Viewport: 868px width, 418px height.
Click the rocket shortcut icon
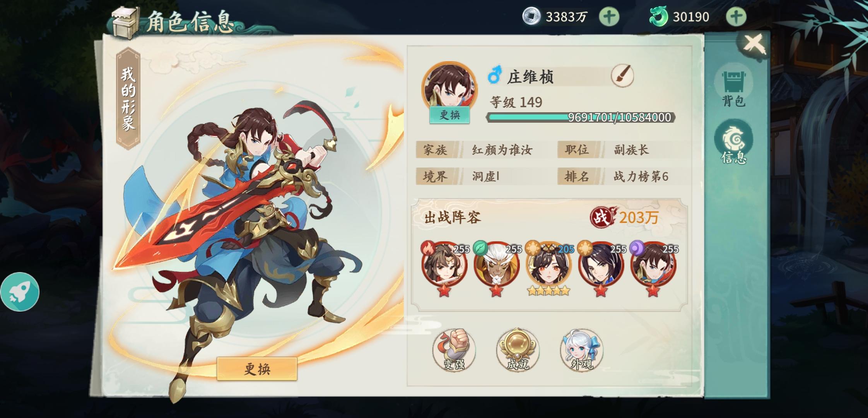pos(19,292)
